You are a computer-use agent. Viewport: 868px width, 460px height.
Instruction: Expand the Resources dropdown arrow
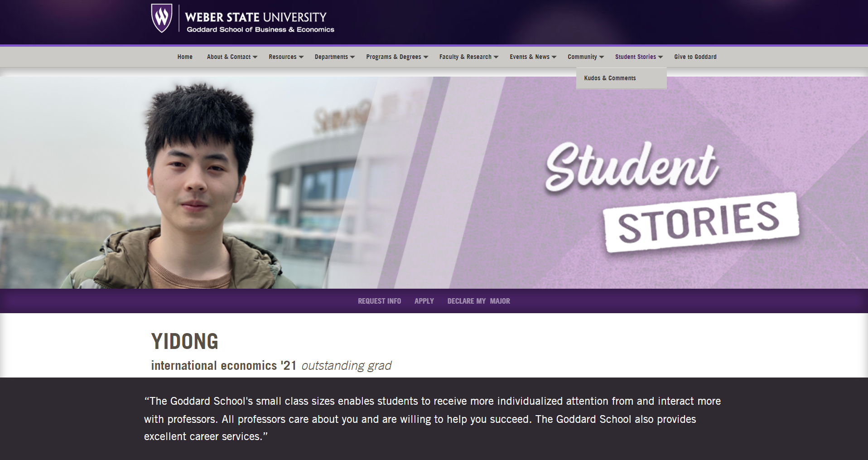[301, 57]
